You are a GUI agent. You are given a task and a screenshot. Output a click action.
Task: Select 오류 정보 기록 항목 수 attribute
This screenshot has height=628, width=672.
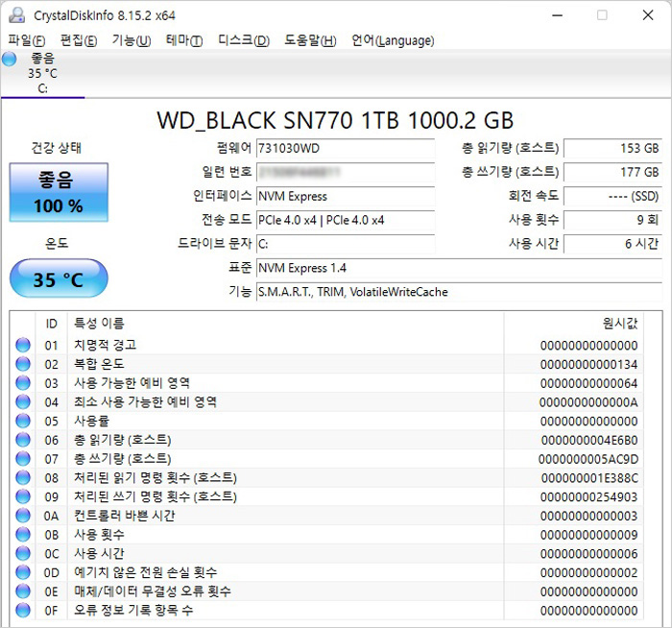click(x=133, y=610)
